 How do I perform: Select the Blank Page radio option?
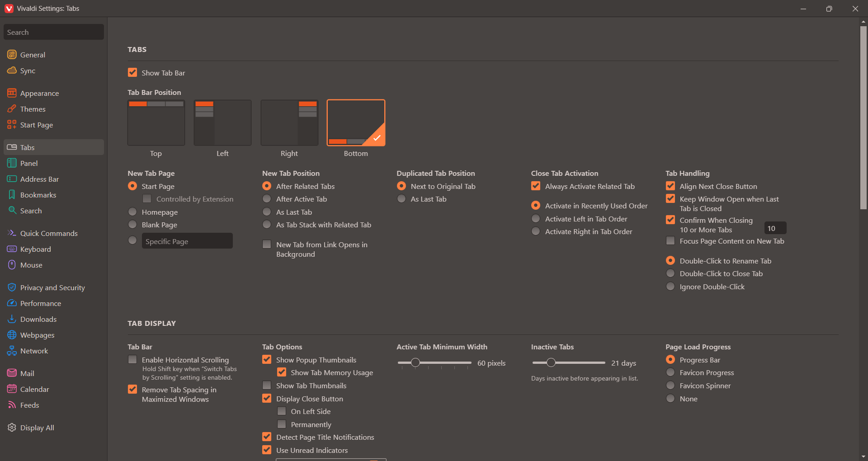pos(132,225)
